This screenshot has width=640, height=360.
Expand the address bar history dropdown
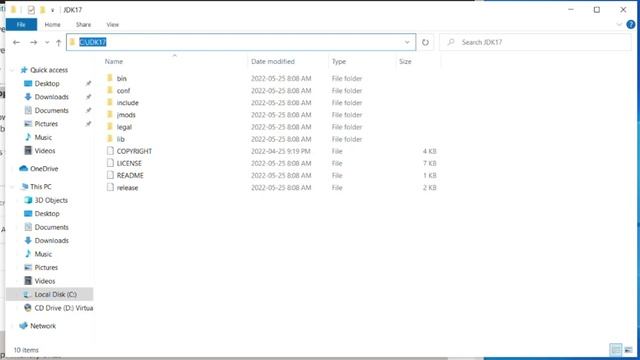[x=407, y=42]
